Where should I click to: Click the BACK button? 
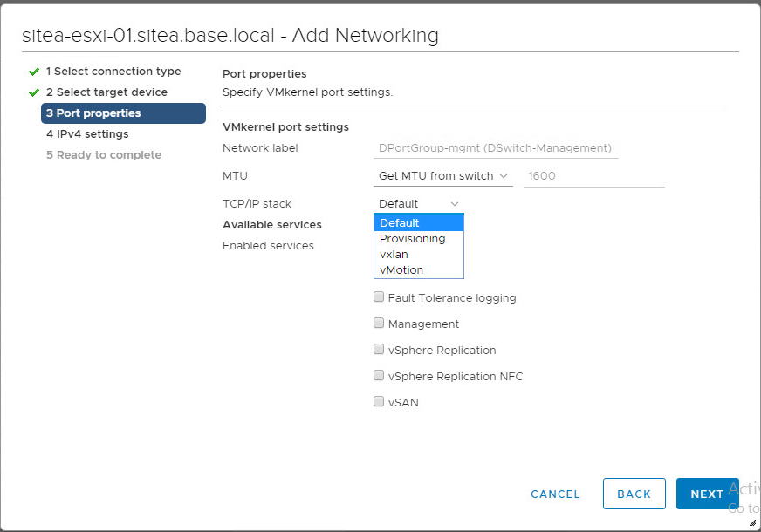(x=634, y=494)
